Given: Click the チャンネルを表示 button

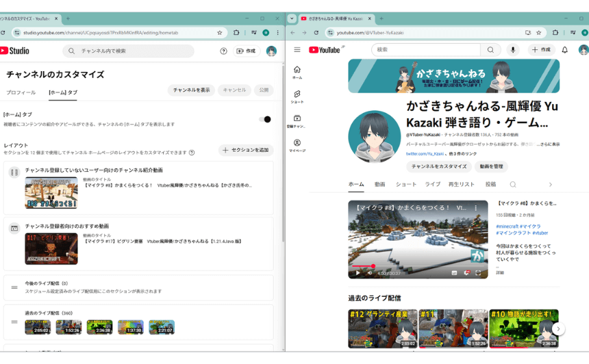Looking at the screenshot, I should click(x=191, y=90).
